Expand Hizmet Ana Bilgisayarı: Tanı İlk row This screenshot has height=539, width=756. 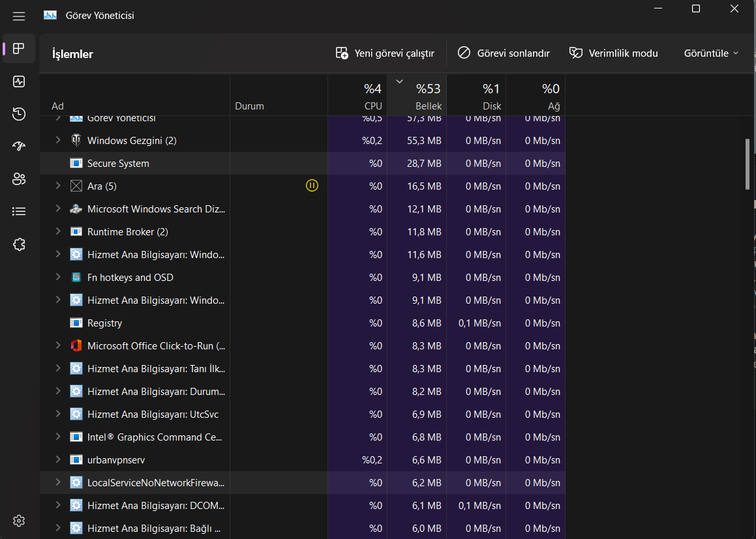(58, 368)
